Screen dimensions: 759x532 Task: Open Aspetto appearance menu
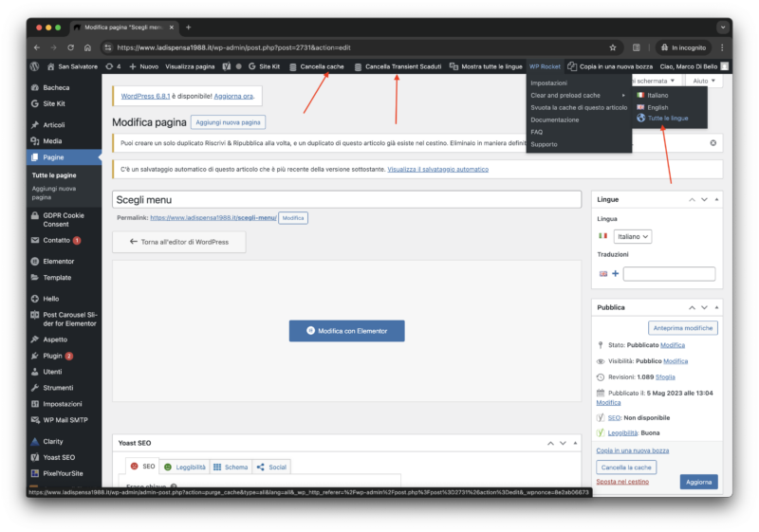pyautogui.click(x=55, y=339)
